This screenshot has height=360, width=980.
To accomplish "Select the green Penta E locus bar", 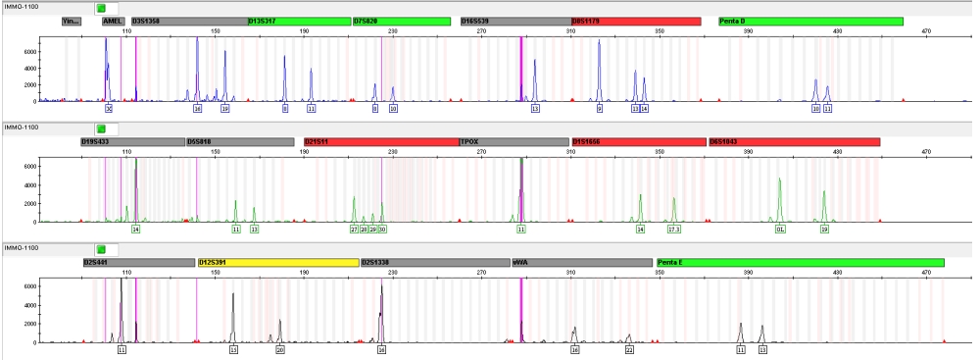I will point(800,263).
